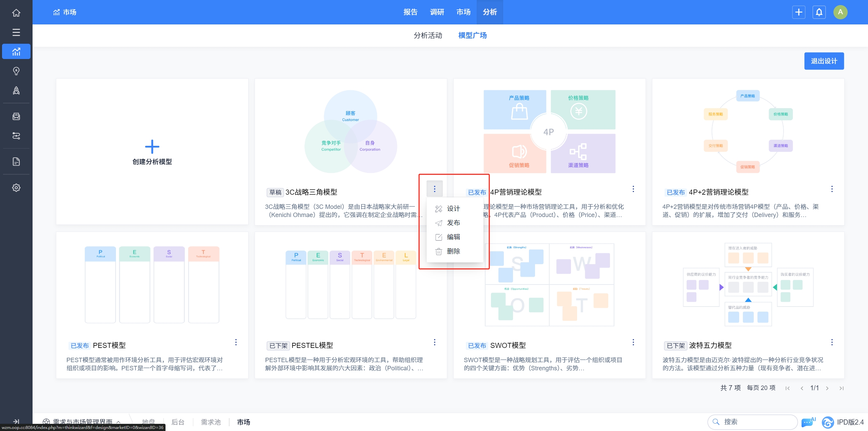868x431 pixels.
Task: Open the hamburger menu icon
Action: point(16,32)
